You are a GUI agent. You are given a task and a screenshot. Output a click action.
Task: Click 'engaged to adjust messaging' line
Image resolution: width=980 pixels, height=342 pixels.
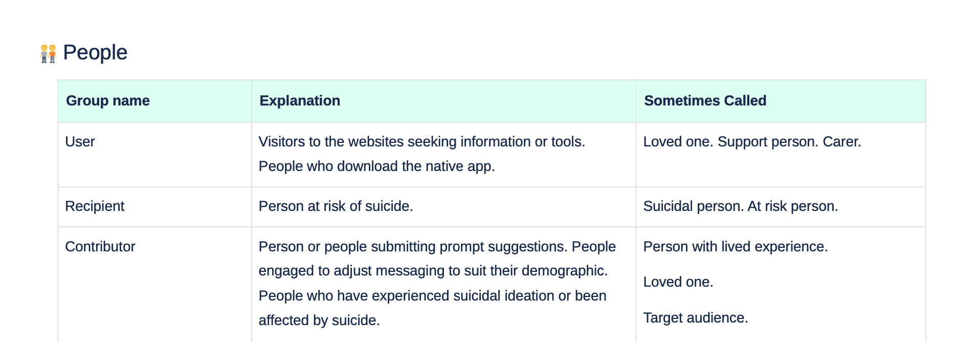pyautogui.click(x=433, y=271)
